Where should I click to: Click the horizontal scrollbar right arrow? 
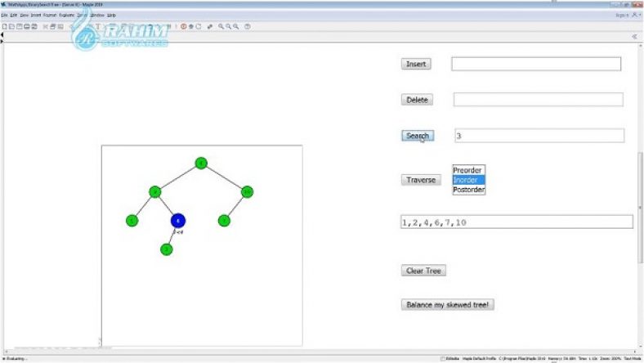click(634, 352)
